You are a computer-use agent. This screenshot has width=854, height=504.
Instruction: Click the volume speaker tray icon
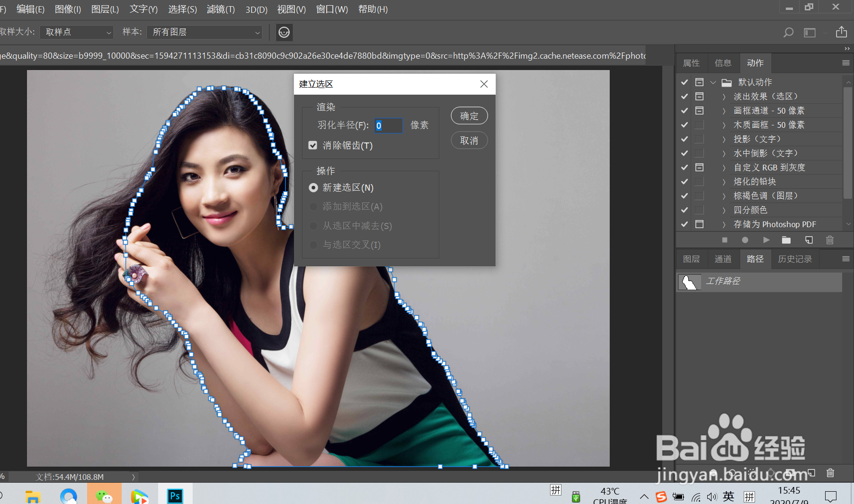coord(712,496)
